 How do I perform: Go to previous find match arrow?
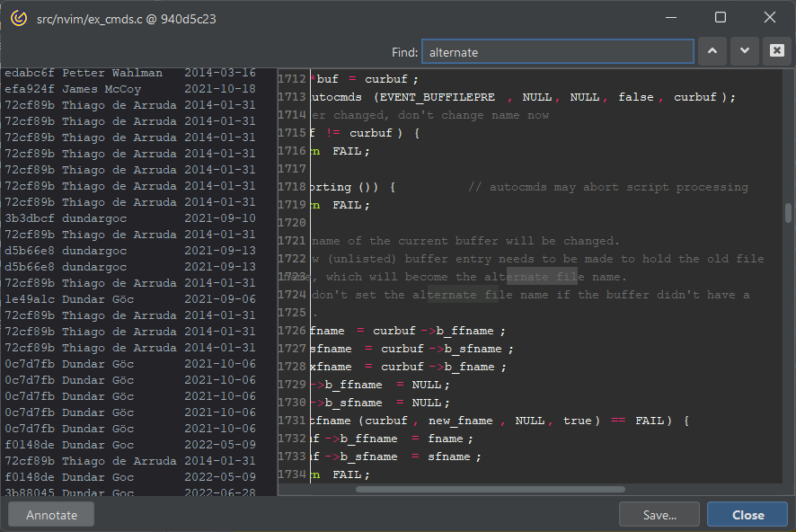pyautogui.click(x=712, y=51)
